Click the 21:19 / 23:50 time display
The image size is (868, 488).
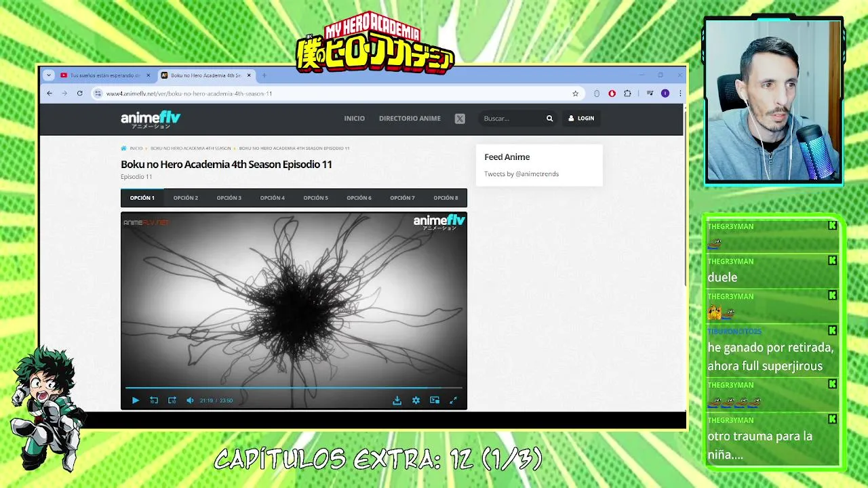coord(216,401)
